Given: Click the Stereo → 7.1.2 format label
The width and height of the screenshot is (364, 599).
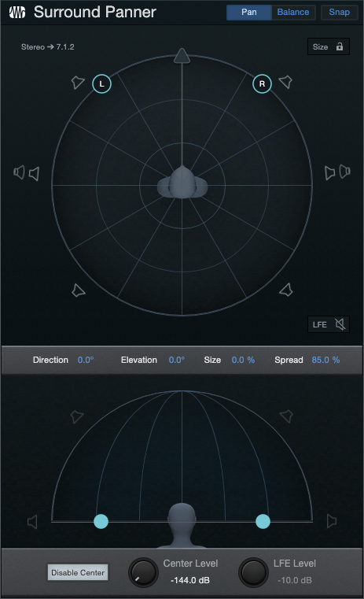Looking at the screenshot, I should point(48,47).
